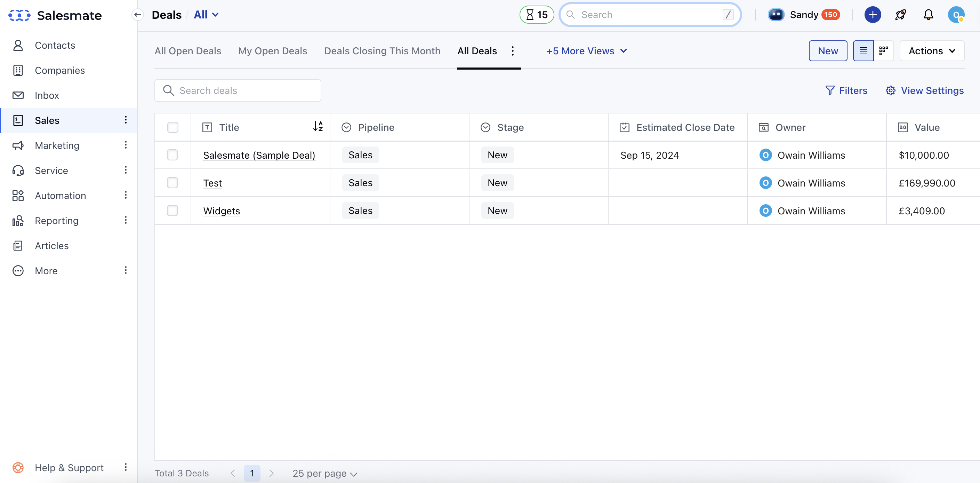The width and height of the screenshot is (980, 483).
Task: Click the rocket launch icon in top bar
Action: [x=901, y=15]
